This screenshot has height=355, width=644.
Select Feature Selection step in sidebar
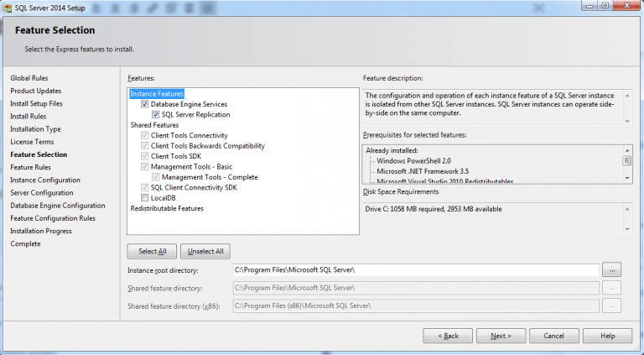(x=39, y=154)
